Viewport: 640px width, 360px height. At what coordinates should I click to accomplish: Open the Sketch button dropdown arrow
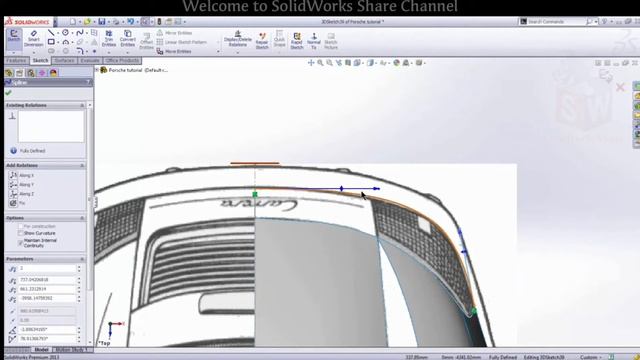14,52
